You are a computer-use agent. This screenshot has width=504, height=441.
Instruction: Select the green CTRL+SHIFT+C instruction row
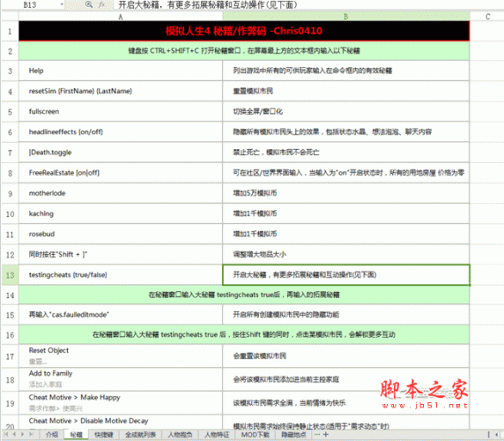click(x=244, y=51)
